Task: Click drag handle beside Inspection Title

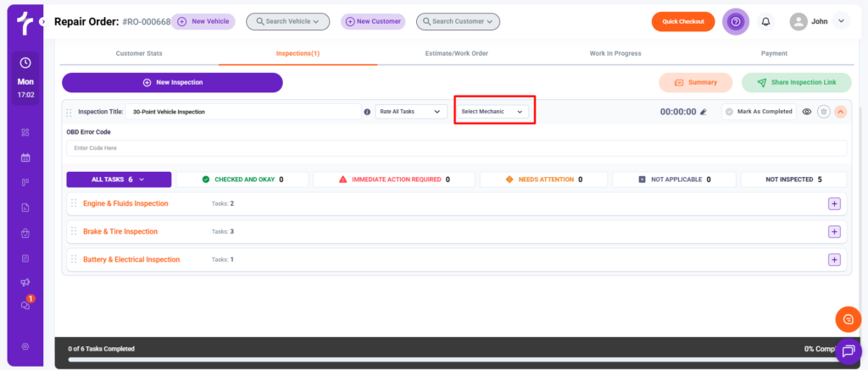Action: pos(70,113)
